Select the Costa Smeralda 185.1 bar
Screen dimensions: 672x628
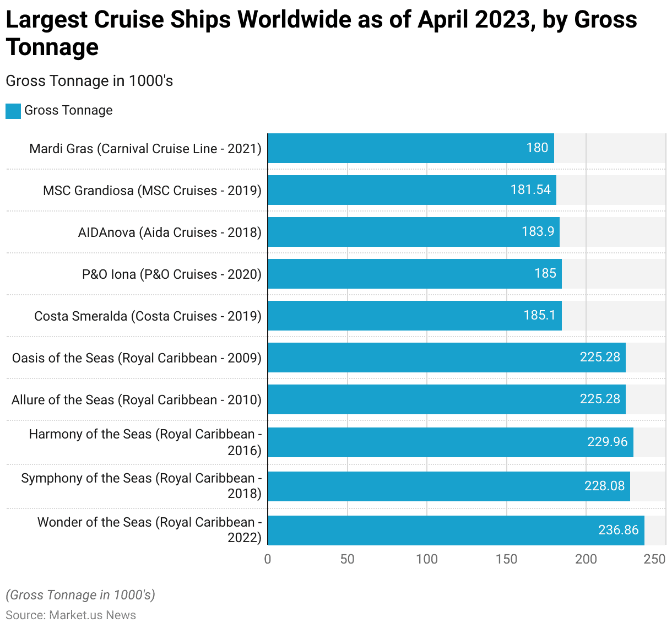point(414,316)
